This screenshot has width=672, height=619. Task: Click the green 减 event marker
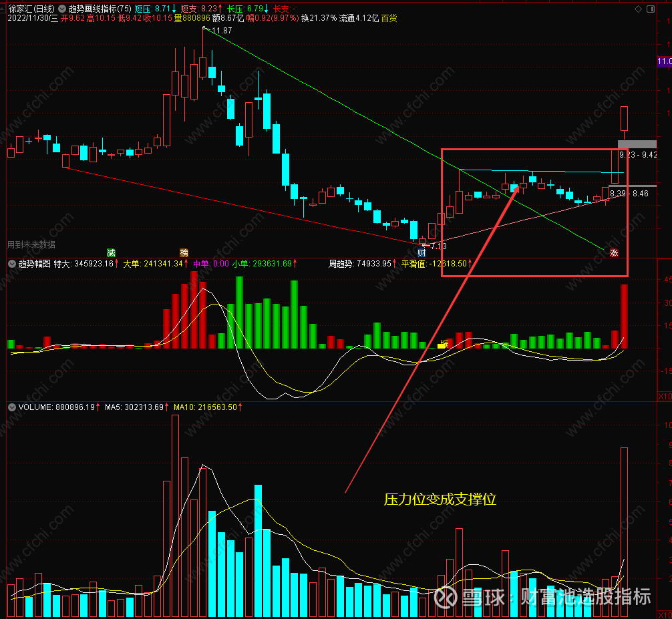pos(111,252)
